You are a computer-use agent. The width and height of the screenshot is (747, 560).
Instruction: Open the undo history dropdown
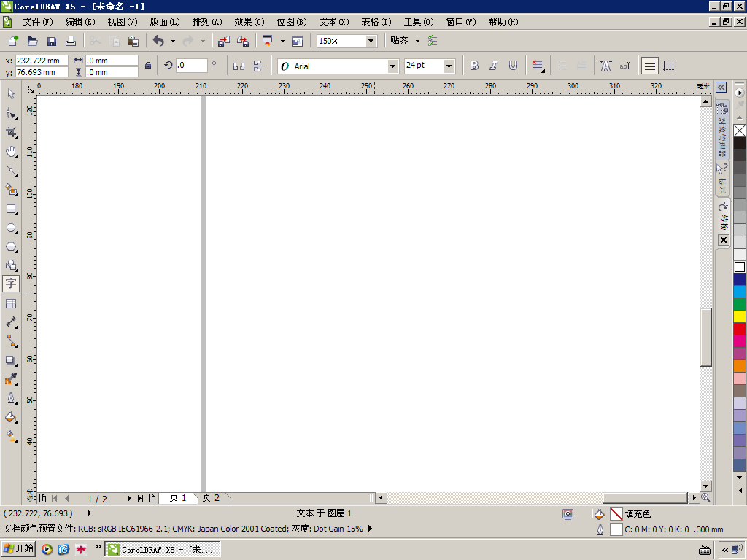pos(173,42)
